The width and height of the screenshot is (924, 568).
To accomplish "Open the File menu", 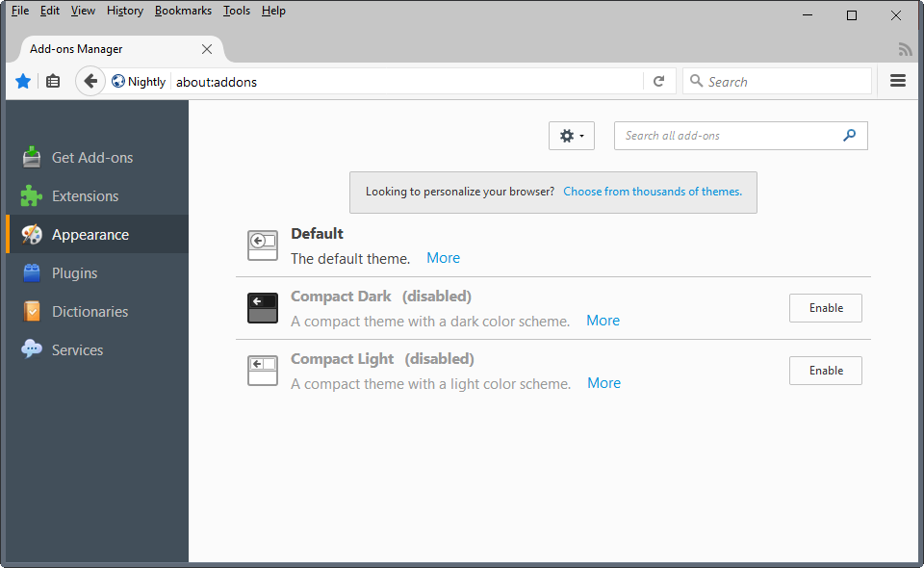I will pos(20,11).
